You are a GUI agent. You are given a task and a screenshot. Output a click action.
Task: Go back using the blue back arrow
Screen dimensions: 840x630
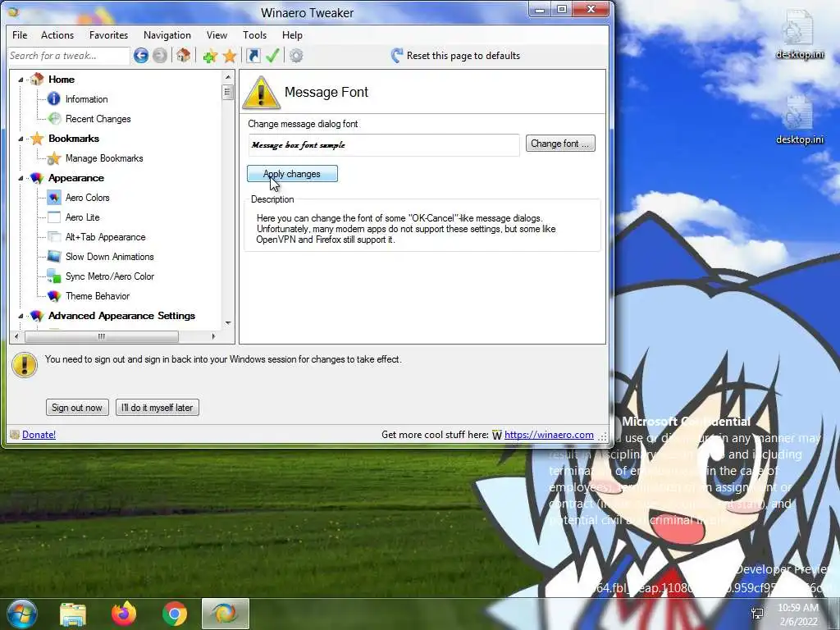tap(141, 55)
